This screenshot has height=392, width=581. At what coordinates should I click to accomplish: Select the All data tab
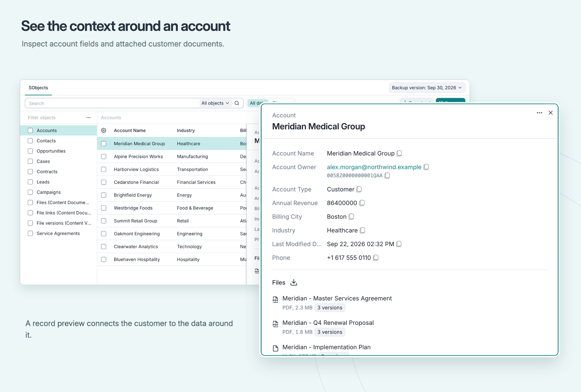point(257,103)
